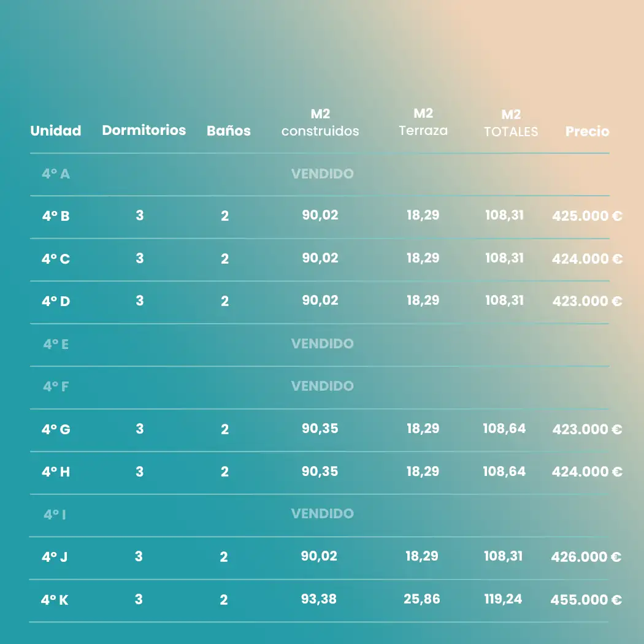Click the Dormitorios column header
The image size is (644, 644).
click(144, 130)
